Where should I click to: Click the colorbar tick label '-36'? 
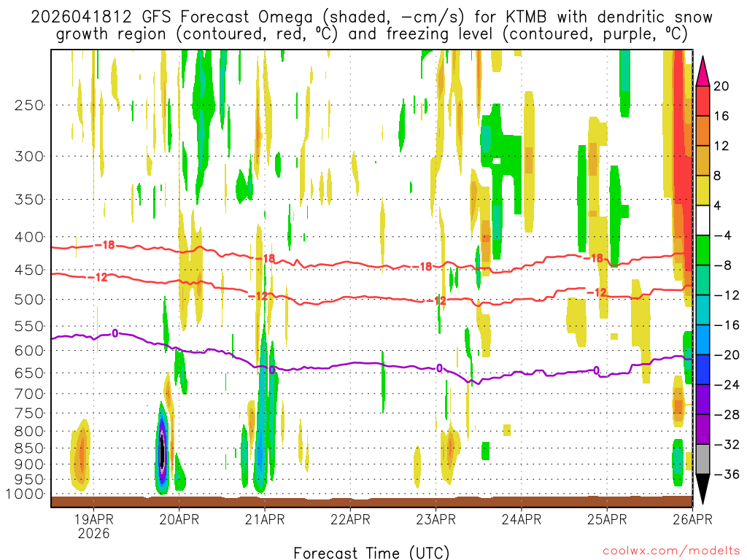(727, 474)
